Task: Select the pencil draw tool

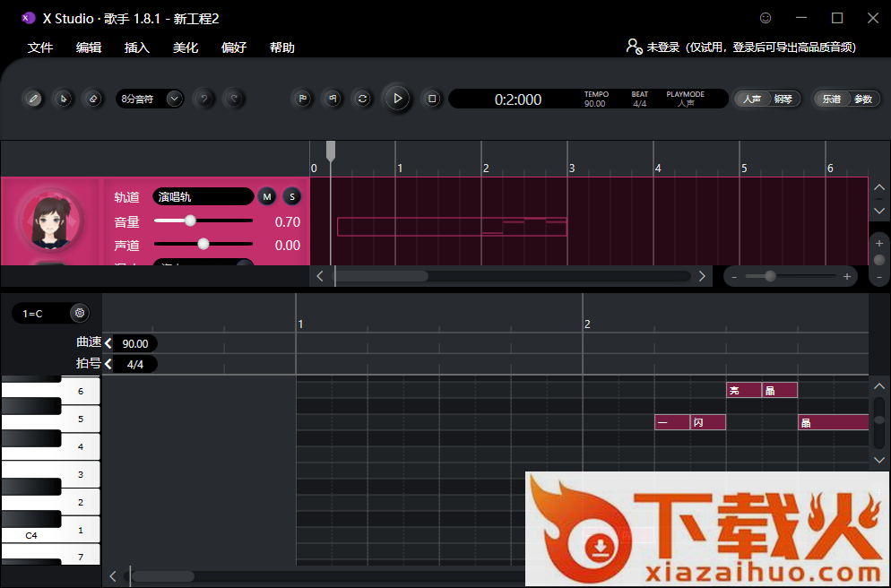Action: [33, 99]
